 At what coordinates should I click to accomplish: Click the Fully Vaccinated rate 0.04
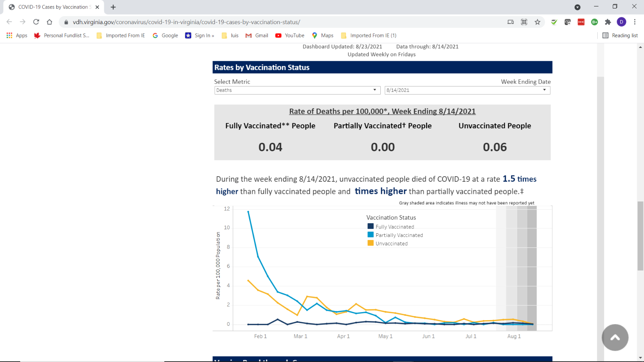(270, 147)
